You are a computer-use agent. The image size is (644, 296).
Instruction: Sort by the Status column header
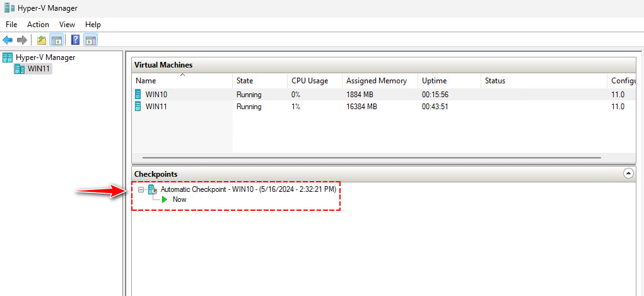[x=543, y=81]
